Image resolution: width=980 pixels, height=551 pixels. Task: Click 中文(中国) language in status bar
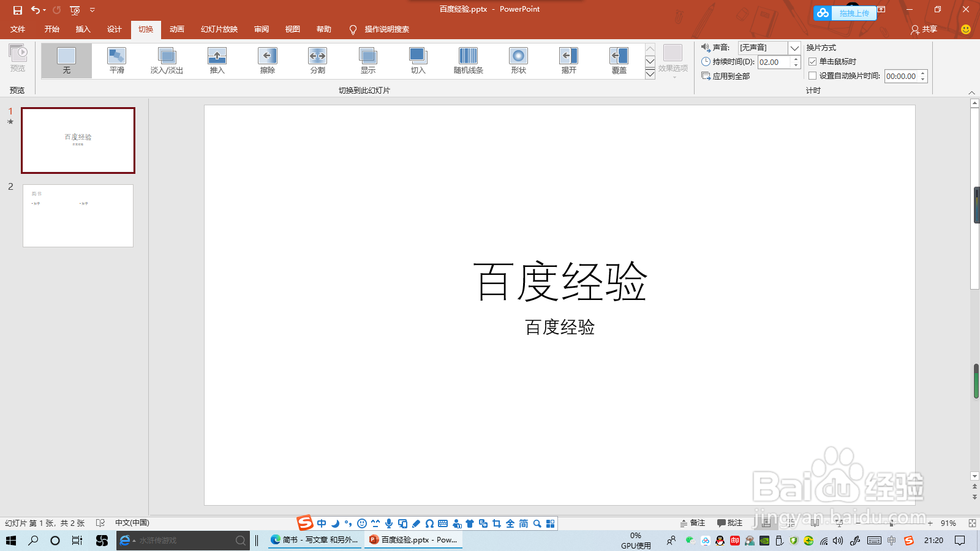[x=132, y=523]
